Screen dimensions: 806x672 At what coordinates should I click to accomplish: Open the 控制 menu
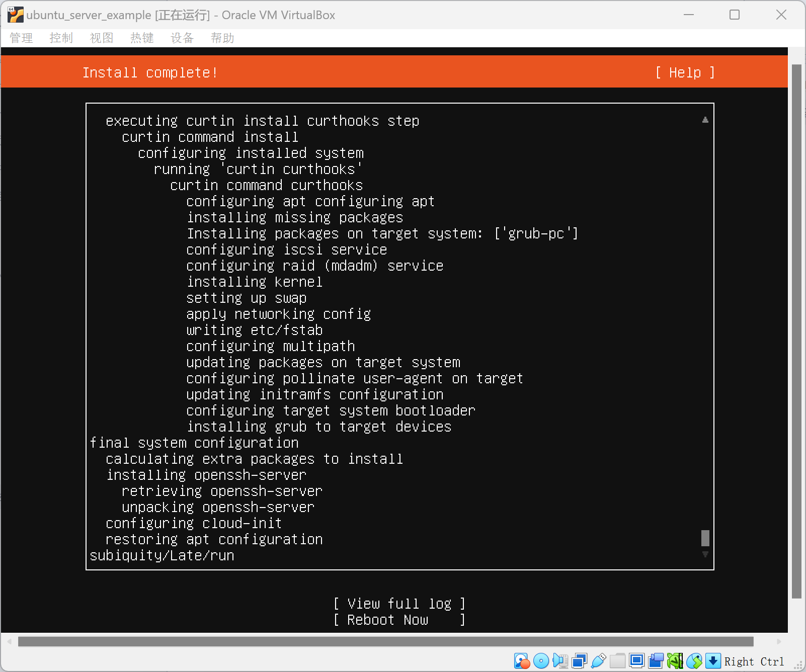click(61, 38)
